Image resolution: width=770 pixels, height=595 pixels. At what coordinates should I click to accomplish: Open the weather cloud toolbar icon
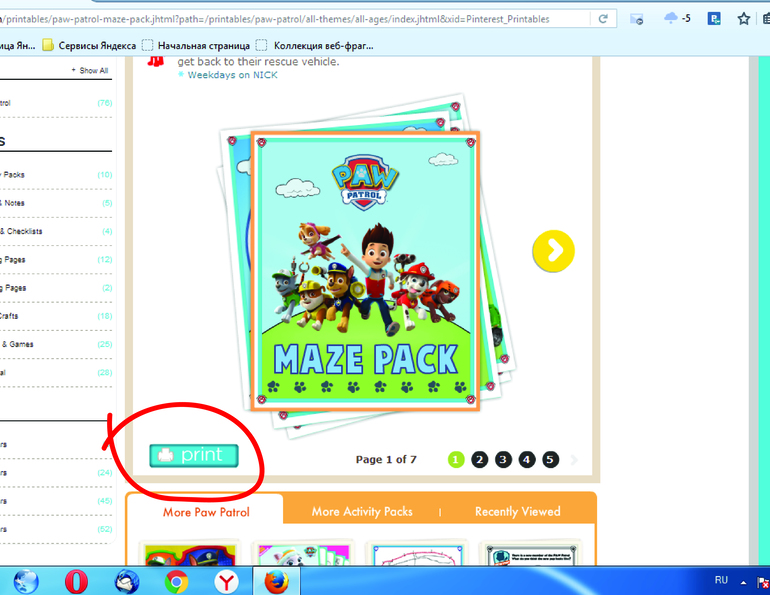coord(671,19)
